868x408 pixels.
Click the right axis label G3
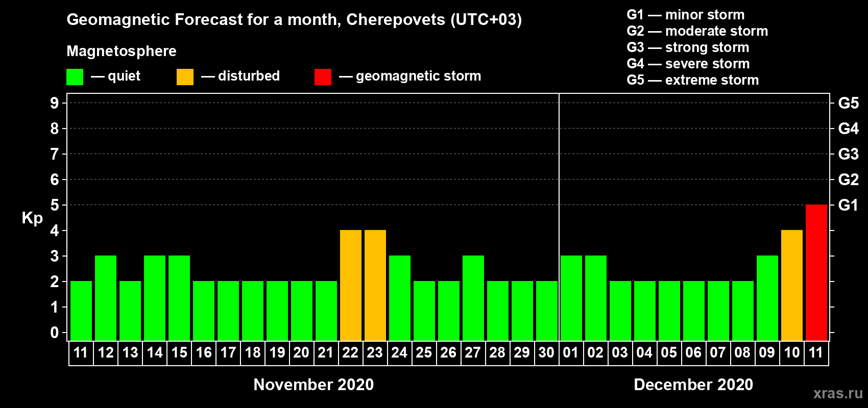(x=849, y=154)
